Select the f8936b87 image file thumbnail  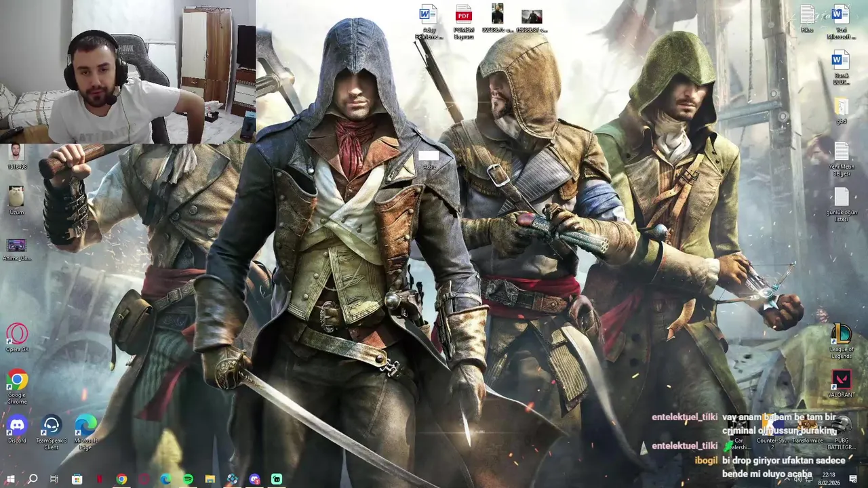[x=532, y=20]
